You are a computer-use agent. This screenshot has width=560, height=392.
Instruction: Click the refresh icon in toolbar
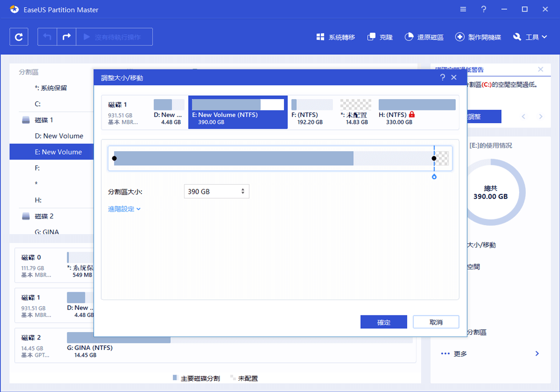click(x=18, y=37)
